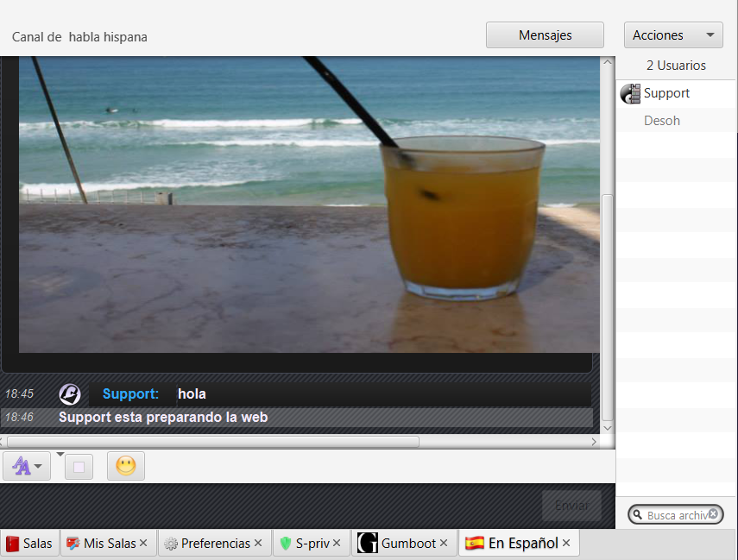Click the purple font formatting icon
The image size is (738, 560).
(x=21, y=465)
